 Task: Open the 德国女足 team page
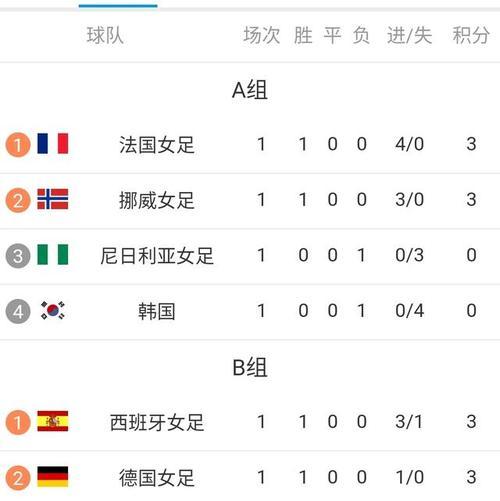(x=157, y=478)
